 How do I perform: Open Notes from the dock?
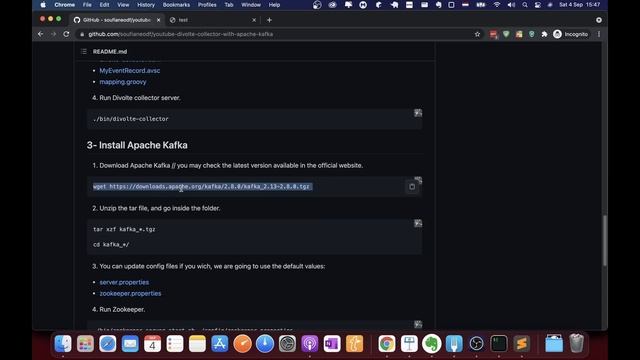click(x=197, y=344)
